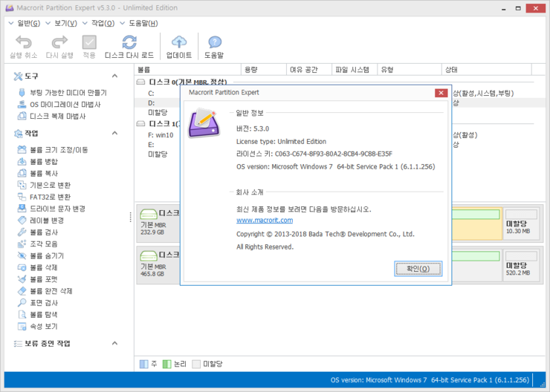Select 미할당 row under 디스크 0
This screenshot has height=392, width=550.
tap(158, 112)
